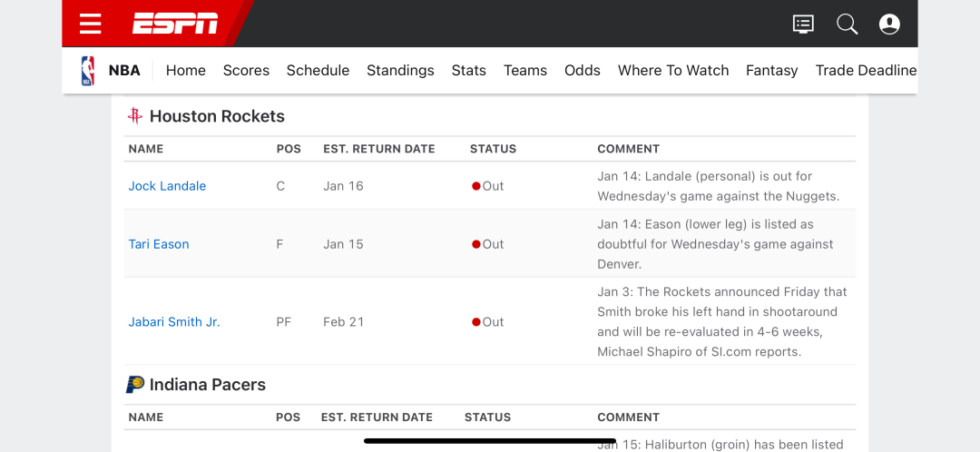Go to the Scores tab
Viewport: 980px width, 452px height.
pos(246,71)
